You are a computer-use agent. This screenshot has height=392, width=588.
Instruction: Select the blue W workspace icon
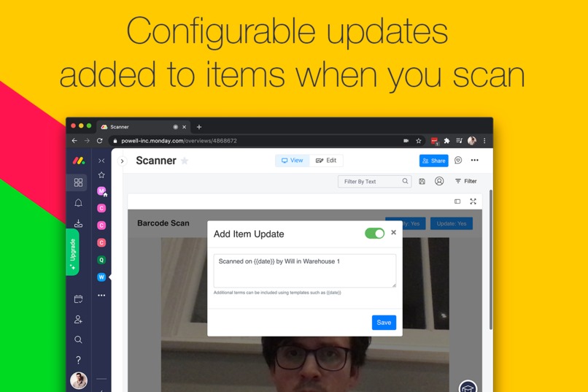pos(101,277)
